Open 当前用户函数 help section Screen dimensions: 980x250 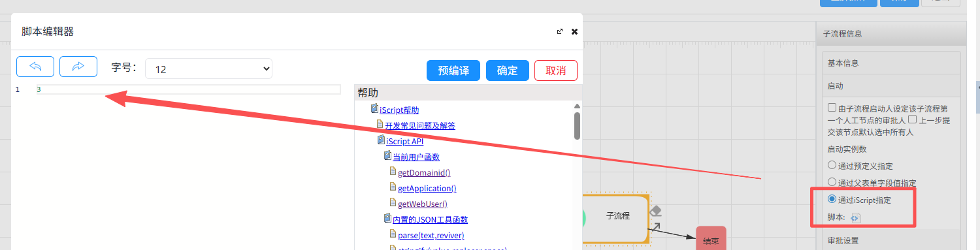click(x=416, y=157)
